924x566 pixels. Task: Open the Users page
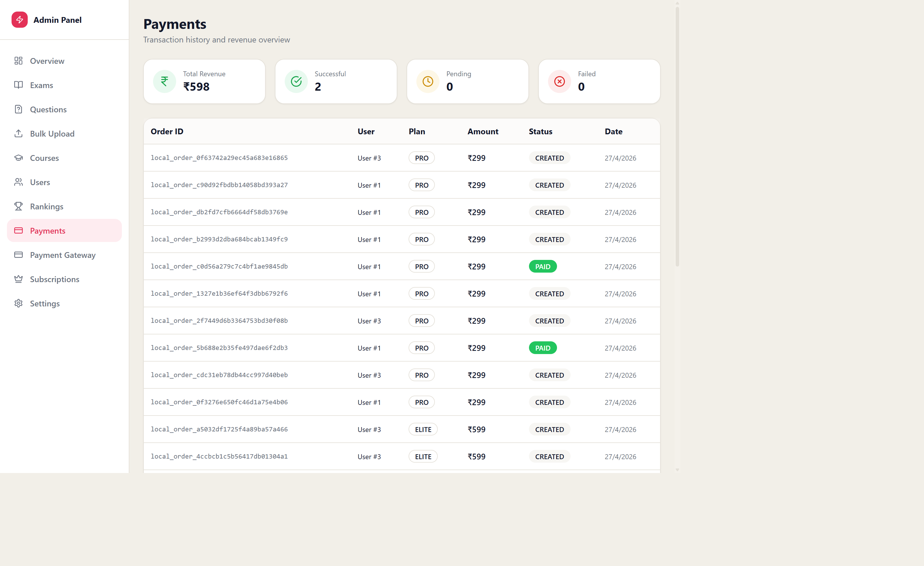click(x=64, y=182)
